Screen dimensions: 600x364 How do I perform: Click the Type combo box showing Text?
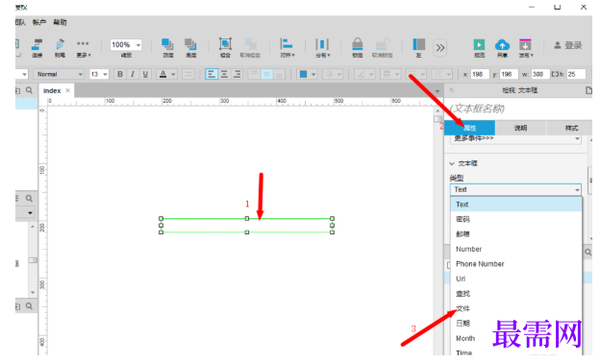(x=515, y=189)
